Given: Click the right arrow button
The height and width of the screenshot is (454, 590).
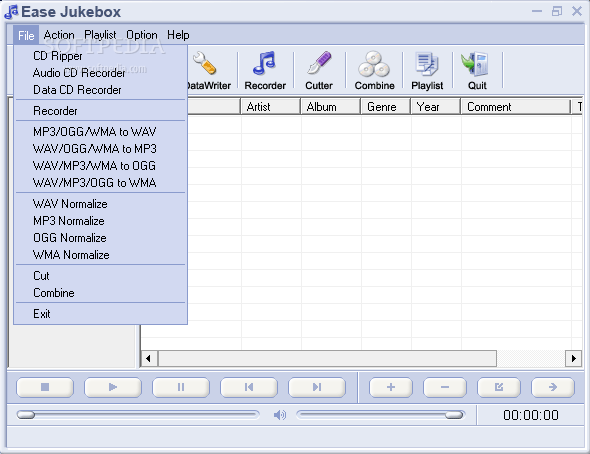Looking at the screenshot, I should click(x=553, y=387).
